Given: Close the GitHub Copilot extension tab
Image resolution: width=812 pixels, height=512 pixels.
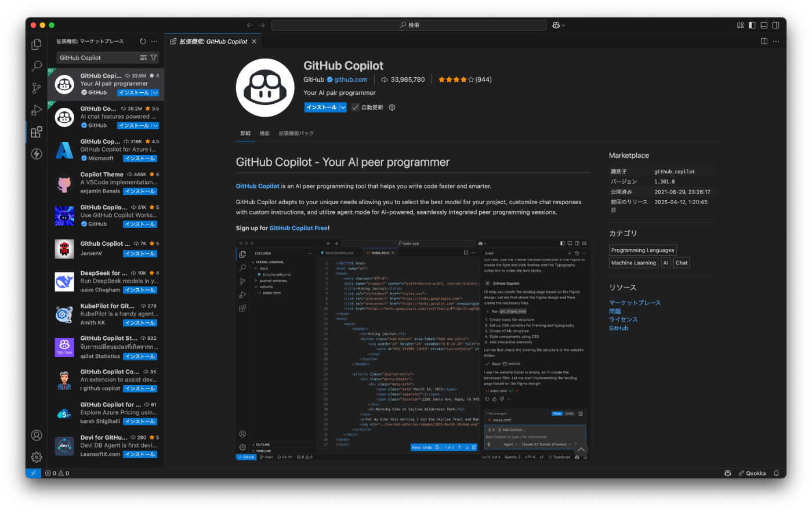Looking at the screenshot, I should [254, 41].
